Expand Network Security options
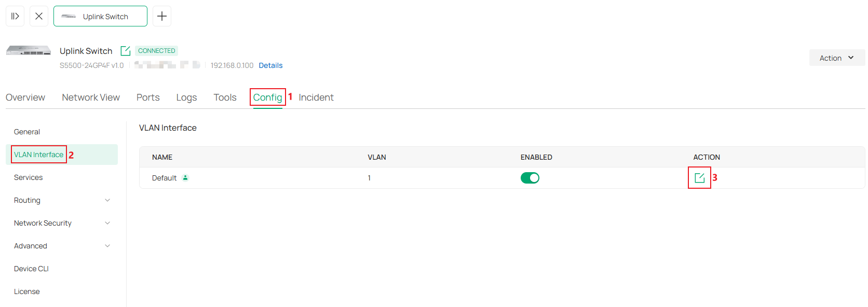 [x=61, y=223]
